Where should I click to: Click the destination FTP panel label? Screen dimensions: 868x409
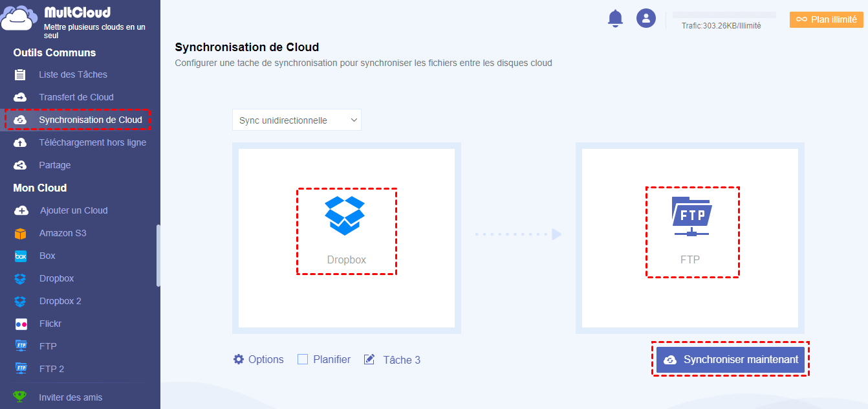tap(690, 260)
